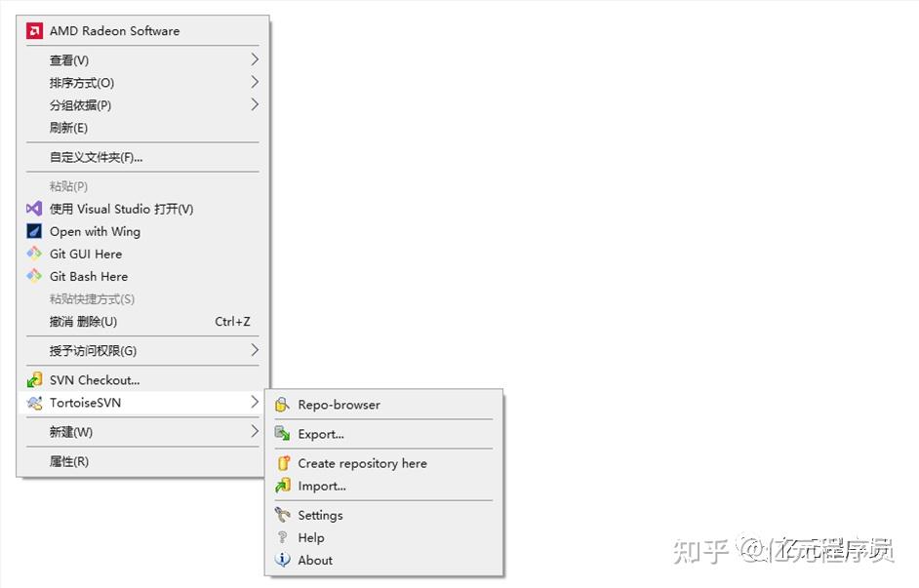Select Create repository here
Viewport: 919px width, 588px height.
tap(384, 463)
